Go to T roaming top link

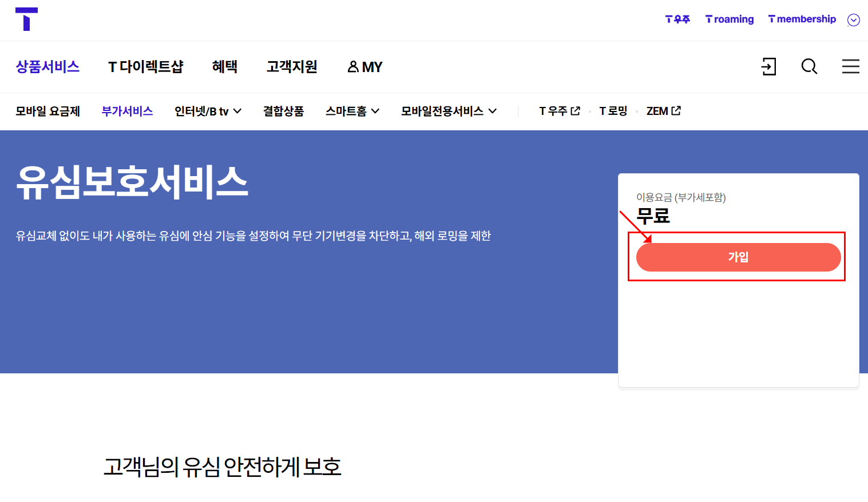tap(730, 19)
